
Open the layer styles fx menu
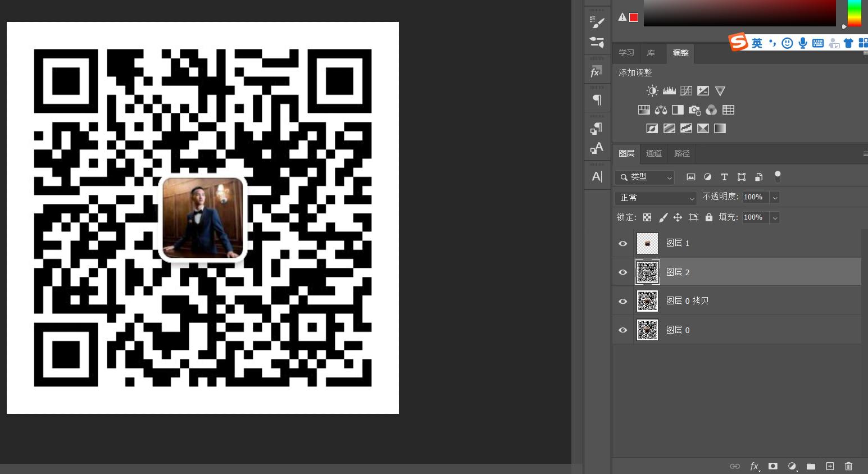tap(754, 466)
